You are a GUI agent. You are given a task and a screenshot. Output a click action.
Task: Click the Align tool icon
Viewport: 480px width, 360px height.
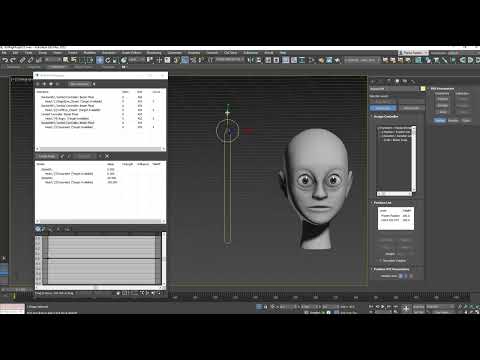pyautogui.click(x=259, y=60)
